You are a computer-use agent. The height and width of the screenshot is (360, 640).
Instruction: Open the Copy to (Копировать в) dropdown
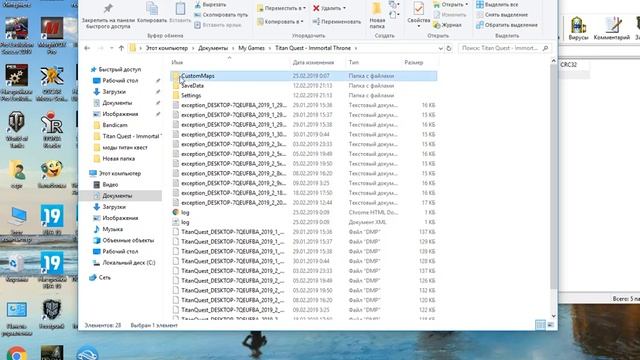[x=280, y=22]
